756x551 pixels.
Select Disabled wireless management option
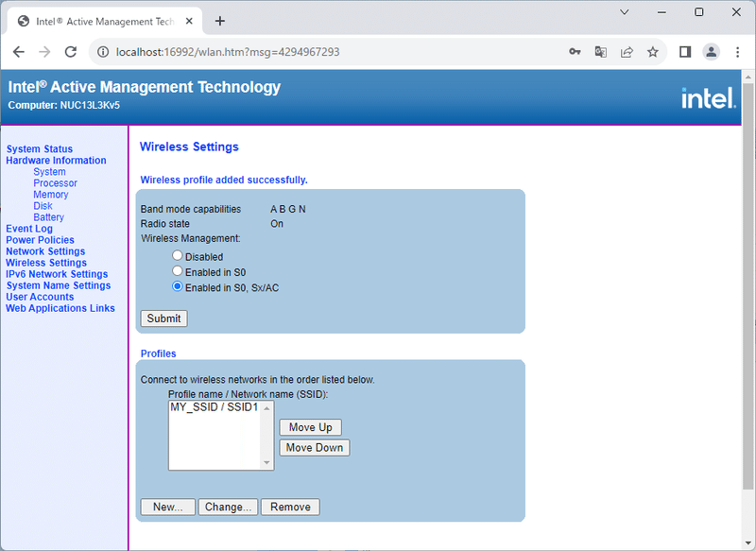(x=178, y=255)
